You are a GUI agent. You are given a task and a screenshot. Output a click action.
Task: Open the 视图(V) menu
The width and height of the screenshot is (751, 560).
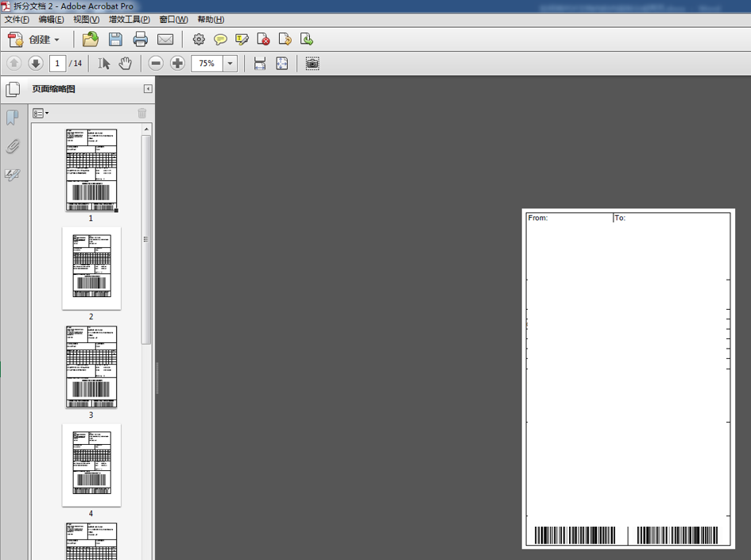pos(86,19)
